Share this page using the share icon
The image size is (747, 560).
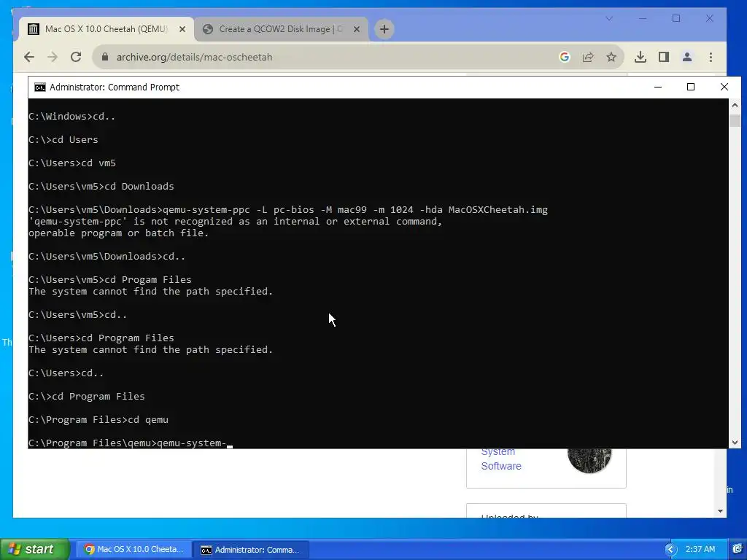coord(588,57)
